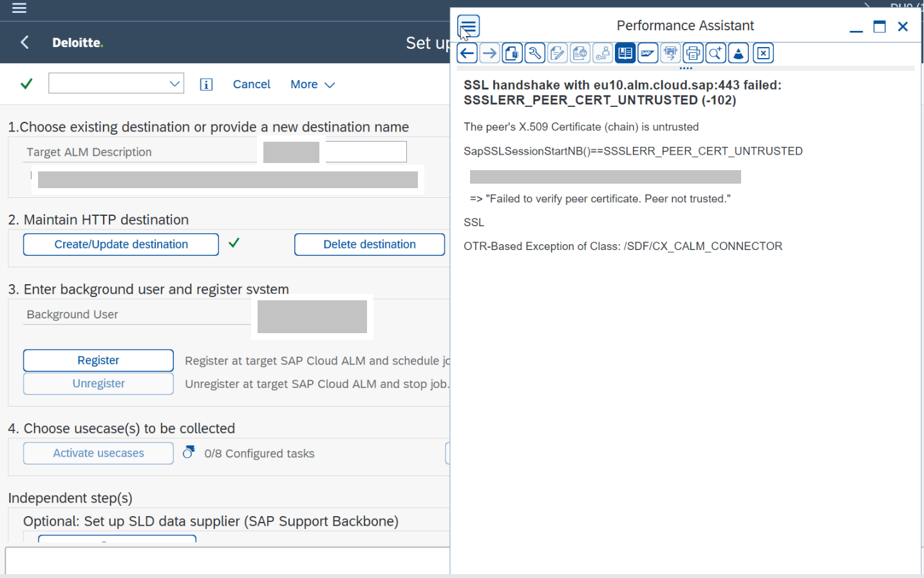This screenshot has height=578, width=924.
Task: Click Delete destination button
Action: 370,244
